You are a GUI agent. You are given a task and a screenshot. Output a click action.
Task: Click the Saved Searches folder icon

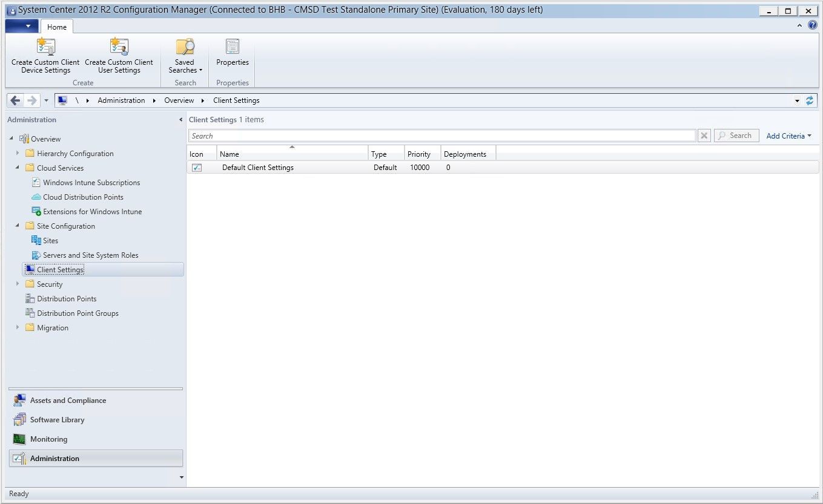click(184, 47)
